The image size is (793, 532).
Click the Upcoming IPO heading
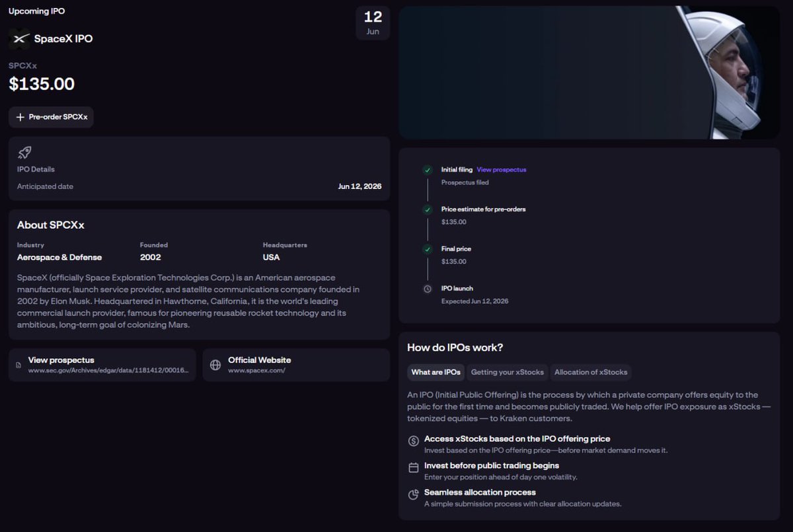37,11
